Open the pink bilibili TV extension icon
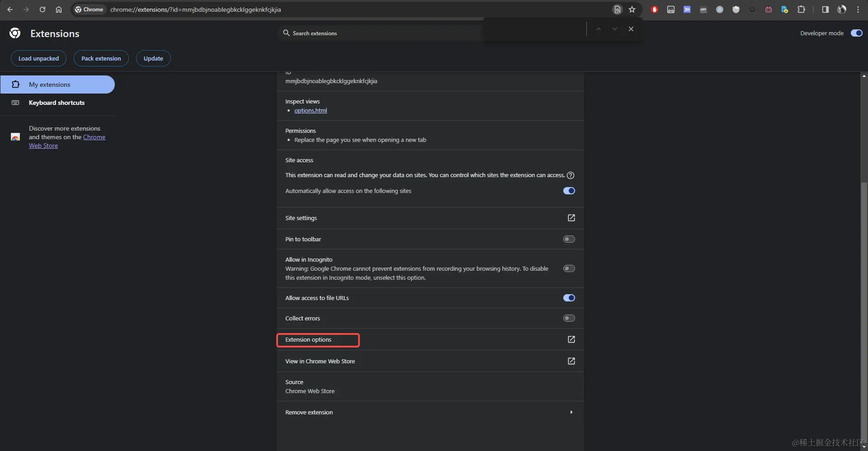The height and width of the screenshot is (451, 868). 768,9
